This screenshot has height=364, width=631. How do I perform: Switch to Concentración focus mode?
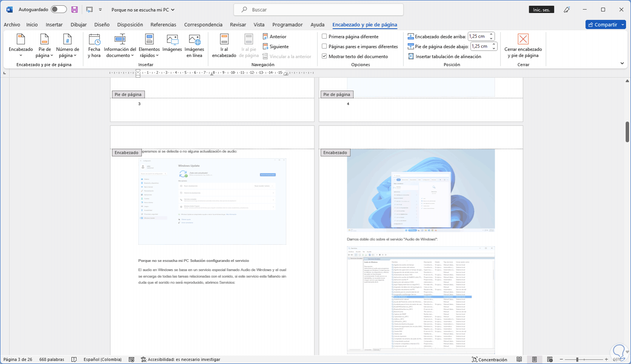pos(490,359)
